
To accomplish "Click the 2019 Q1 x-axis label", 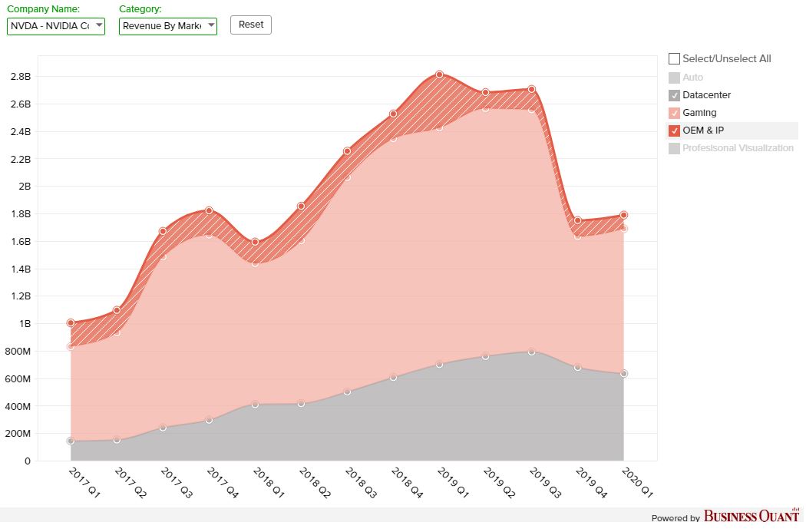I will point(453,483).
